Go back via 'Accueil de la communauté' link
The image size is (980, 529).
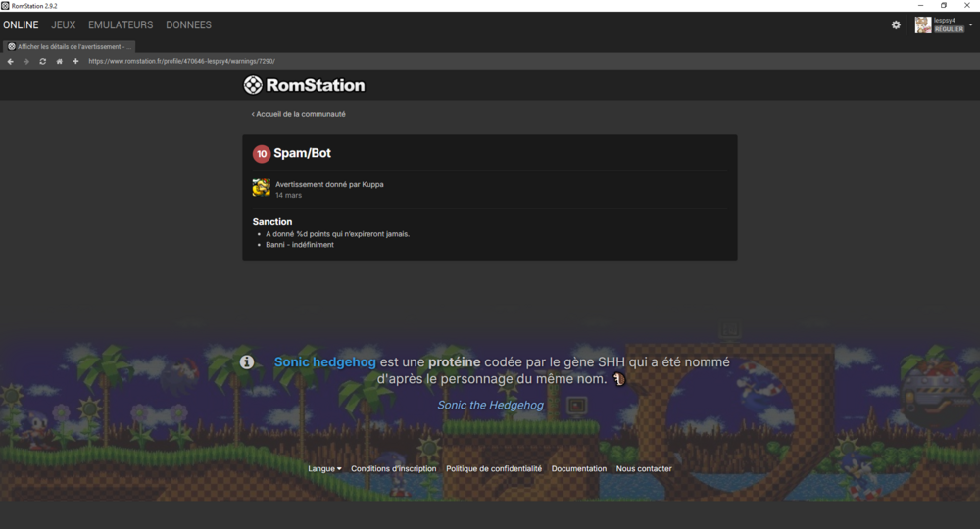coord(299,114)
